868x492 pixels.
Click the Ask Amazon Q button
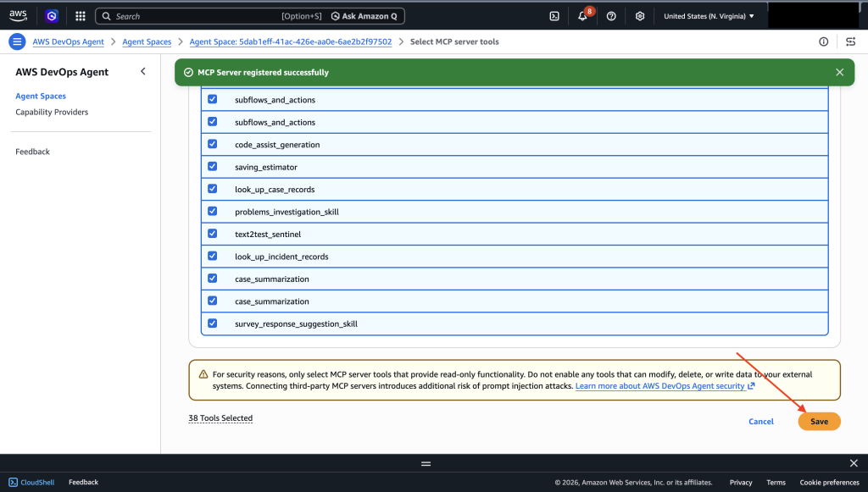coord(364,16)
